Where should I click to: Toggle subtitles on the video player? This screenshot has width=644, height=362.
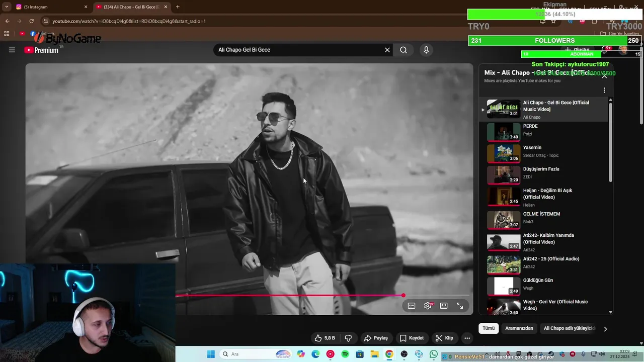click(x=412, y=306)
